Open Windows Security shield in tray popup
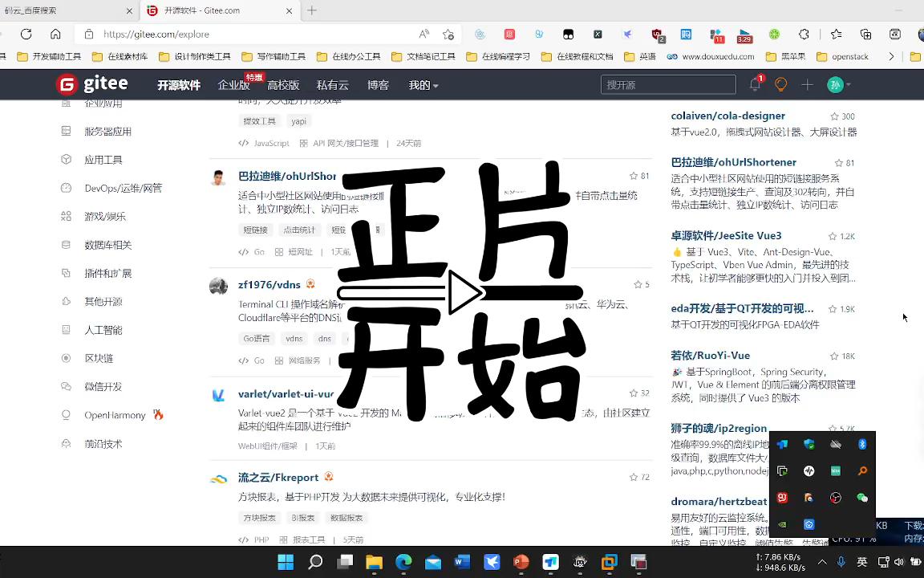Image resolution: width=924 pixels, height=578 pixels. coord(809,444)
